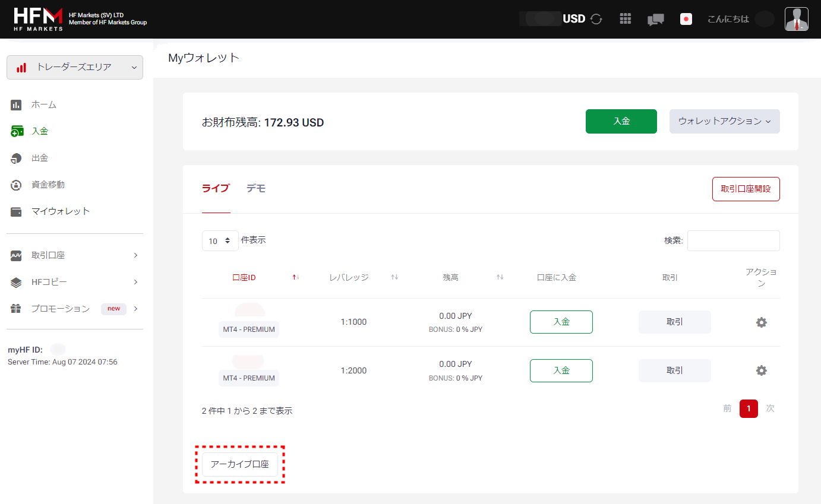Open settings gear for the 1:2000 account
Screen dimensions: 821x504
tap(761, 370)
